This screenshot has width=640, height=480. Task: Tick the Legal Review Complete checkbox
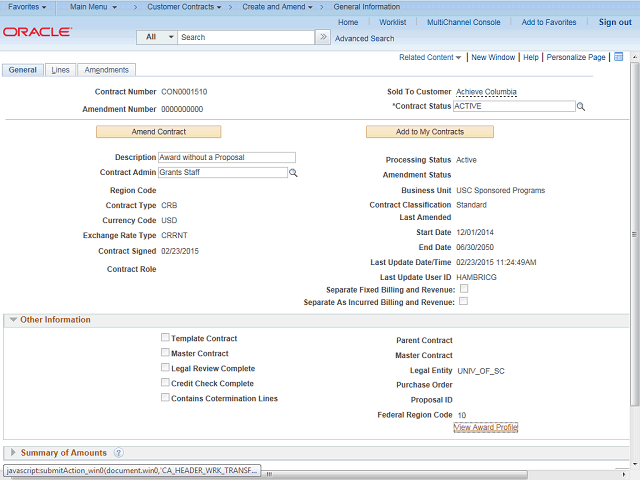click(165, 368)
